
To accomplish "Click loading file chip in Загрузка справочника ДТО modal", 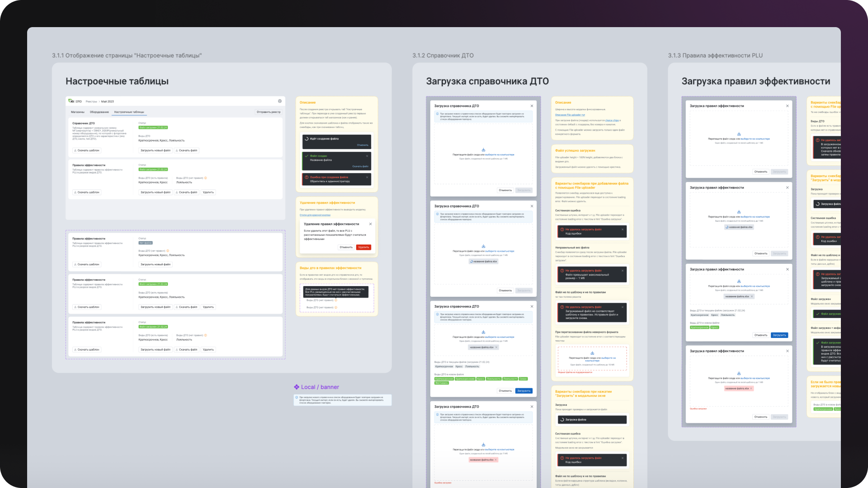I will click(x=483, y=262).
